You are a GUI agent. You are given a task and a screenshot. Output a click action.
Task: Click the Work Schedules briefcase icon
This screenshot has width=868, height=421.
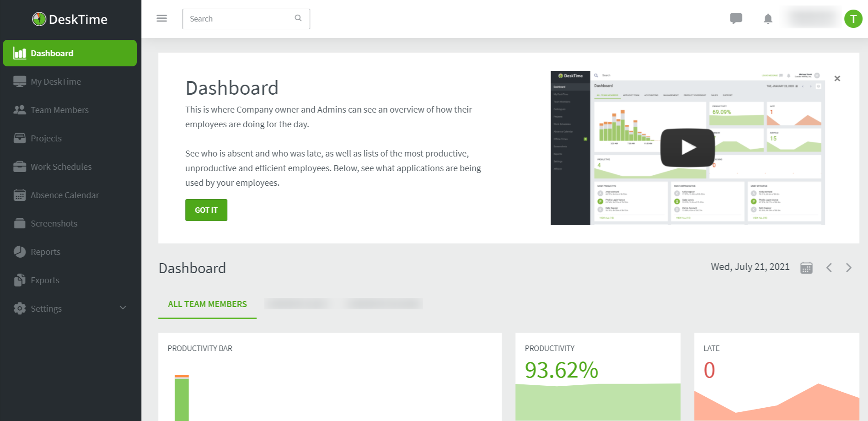(x=20, y=167)
